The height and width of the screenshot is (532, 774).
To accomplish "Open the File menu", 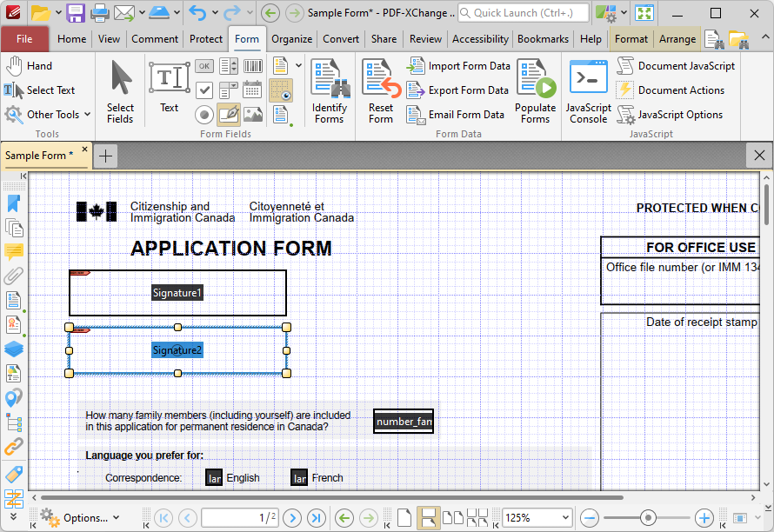I will click(25, 38).
